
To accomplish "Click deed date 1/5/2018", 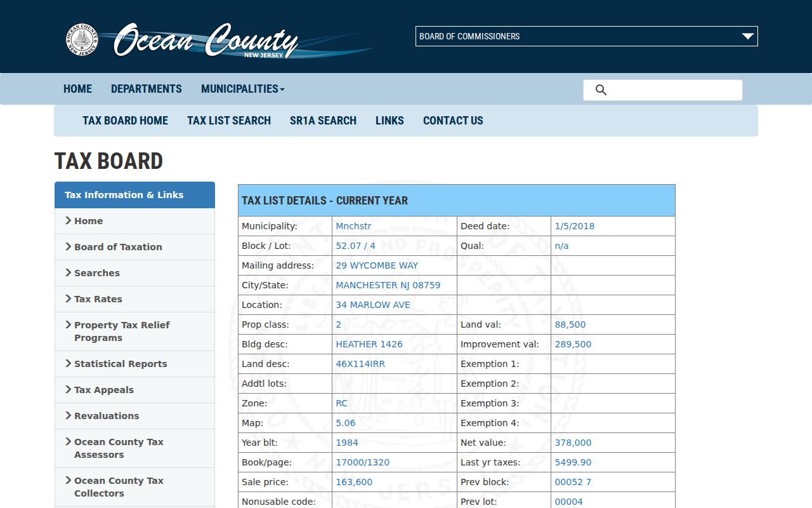I will (575, 226).
